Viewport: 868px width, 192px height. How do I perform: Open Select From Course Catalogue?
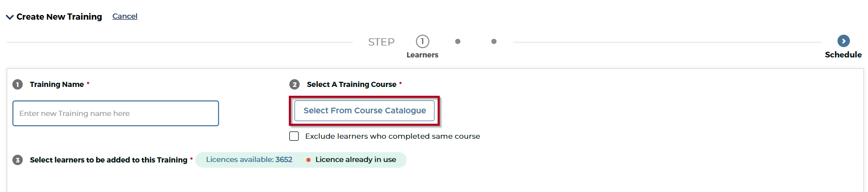point(364,111)
